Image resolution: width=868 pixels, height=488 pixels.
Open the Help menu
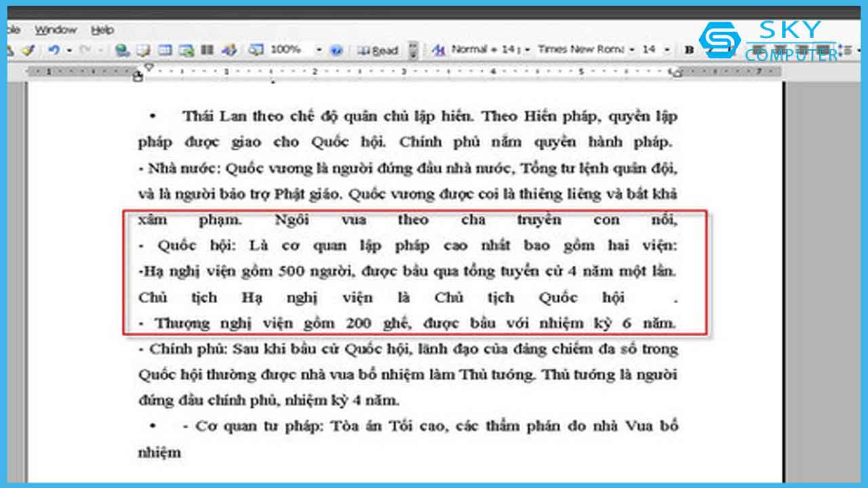click(102, 30)
